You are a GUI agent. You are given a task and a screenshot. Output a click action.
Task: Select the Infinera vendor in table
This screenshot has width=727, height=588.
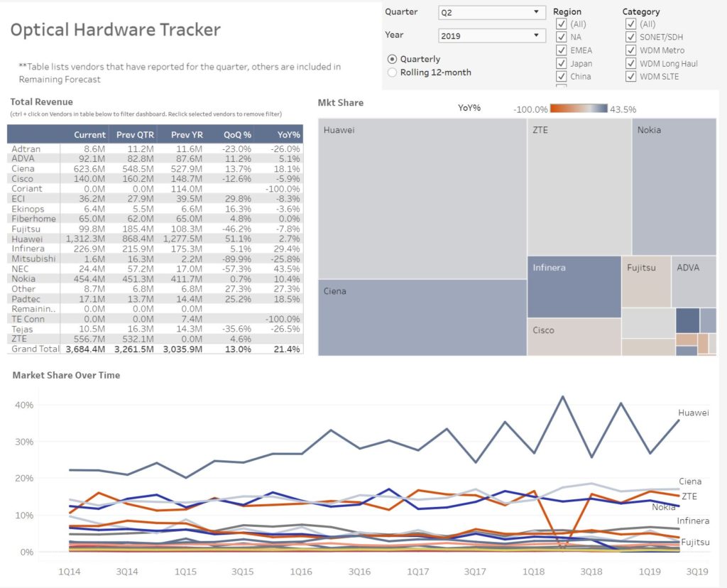pyautogui.click(x=28, y=249)
